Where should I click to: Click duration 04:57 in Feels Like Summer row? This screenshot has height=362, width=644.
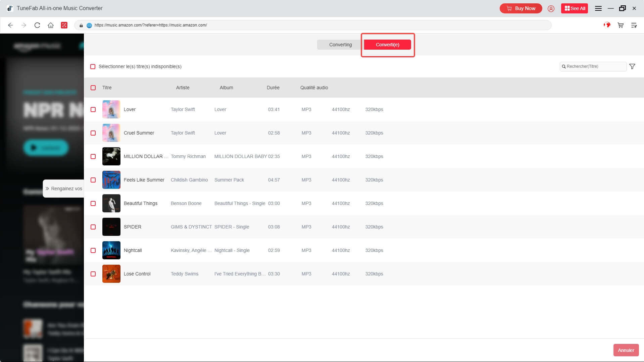tap(274, 180)
